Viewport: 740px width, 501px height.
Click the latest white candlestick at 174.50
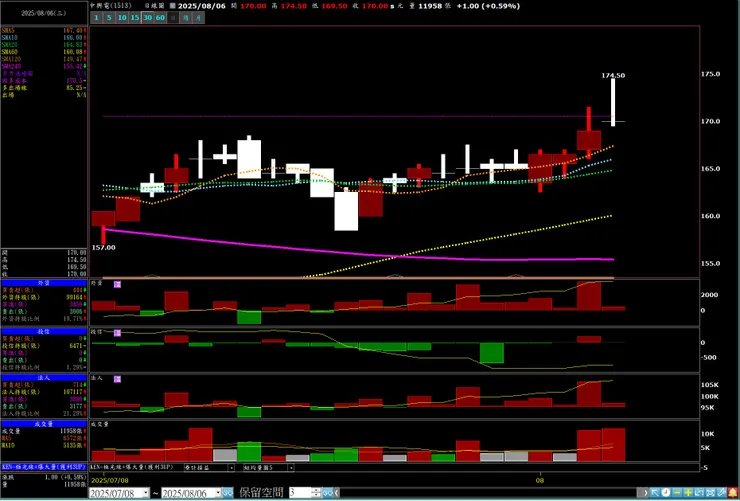[613, 102]
